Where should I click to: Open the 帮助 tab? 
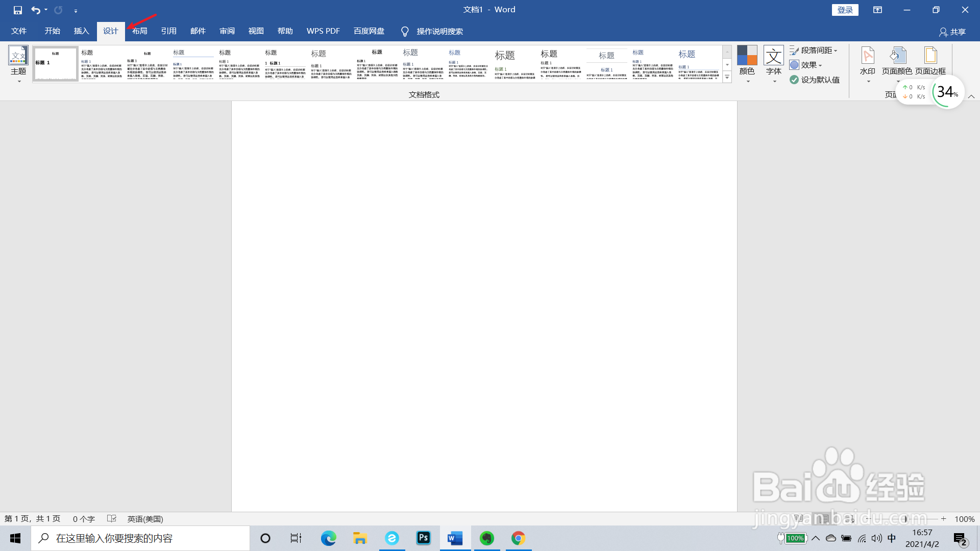(285, 31)
